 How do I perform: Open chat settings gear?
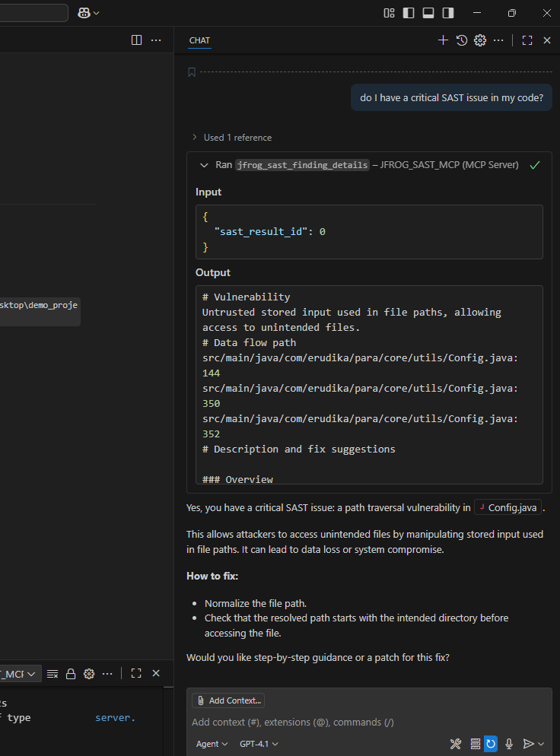point(479,40)
